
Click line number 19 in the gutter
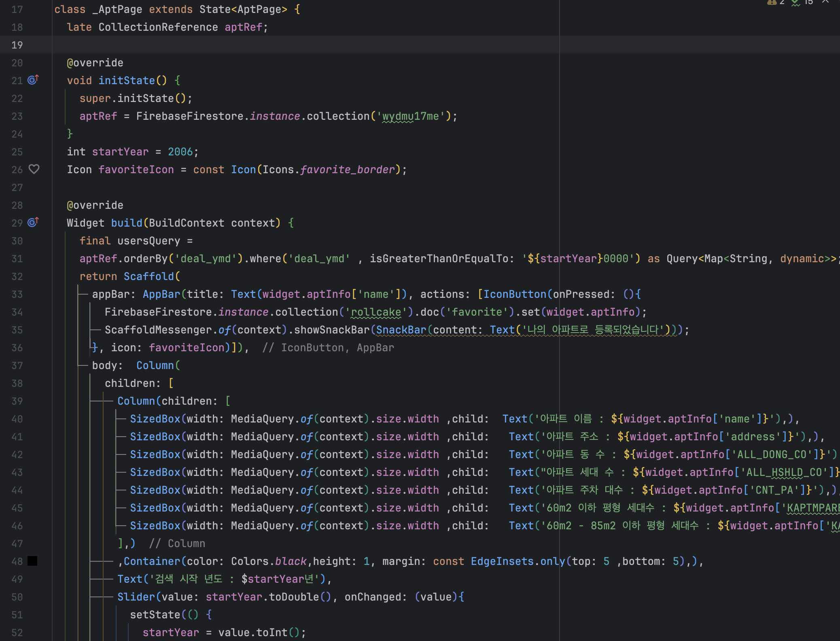17,45
